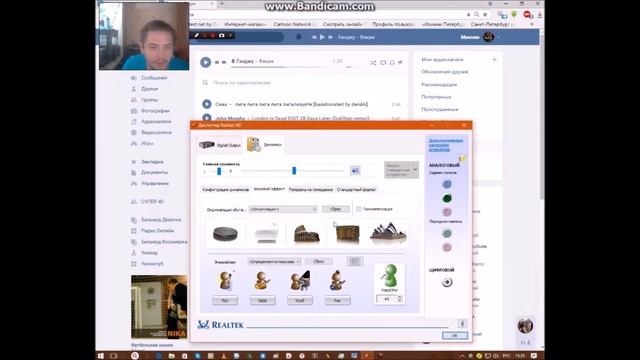Viewport: 640px width, 360px height.
Task: Select the Поп singer equalizer figure
Action: coord(225,281)
